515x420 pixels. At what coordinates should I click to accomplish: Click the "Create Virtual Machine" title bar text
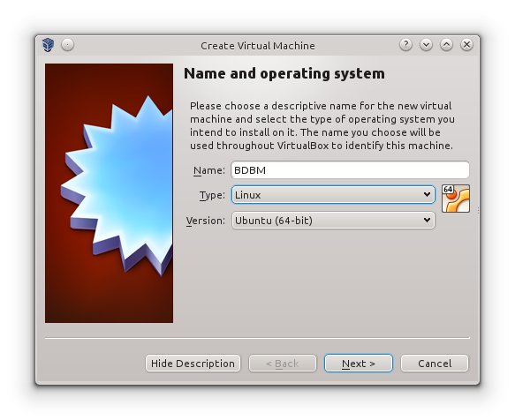(x=258, y=46)
